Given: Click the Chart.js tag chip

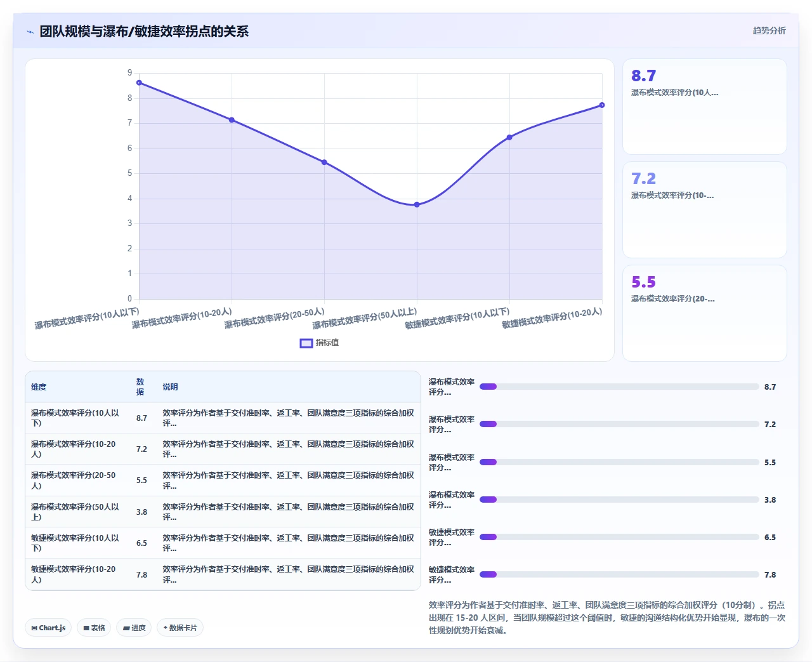Looking at the screenshot, I should pyautogui.click(x=48, y=628).
